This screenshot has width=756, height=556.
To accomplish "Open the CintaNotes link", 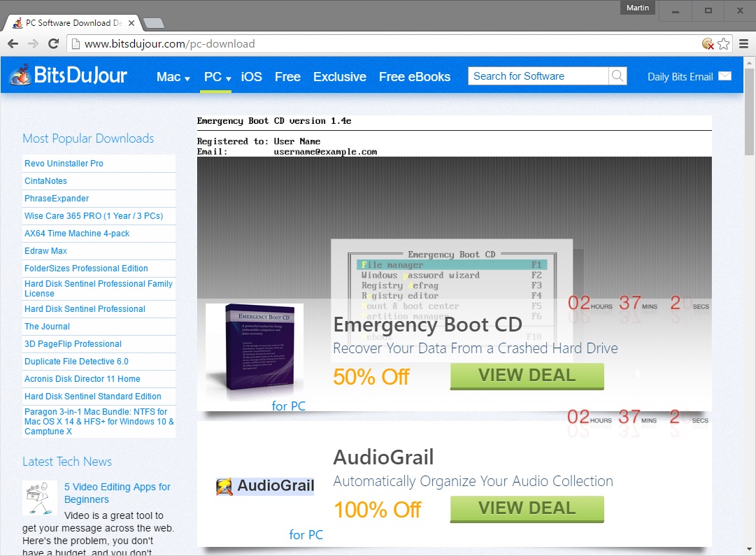I will point(45,181).
